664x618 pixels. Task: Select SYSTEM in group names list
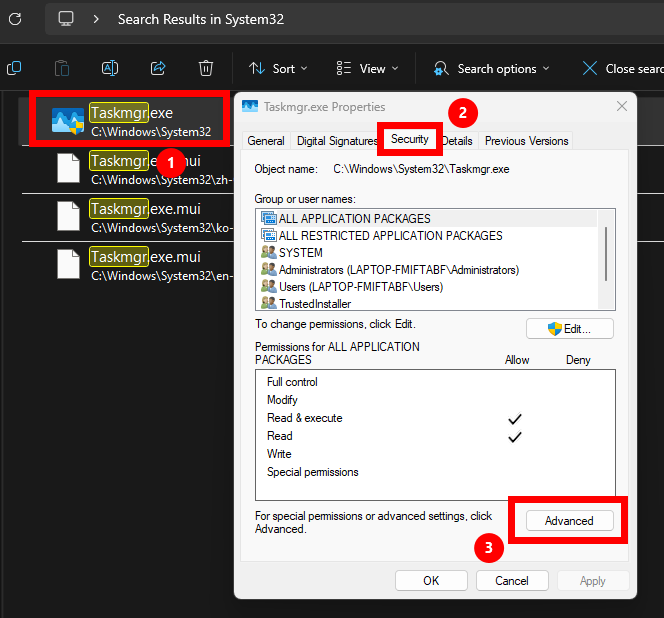(300, 253)
